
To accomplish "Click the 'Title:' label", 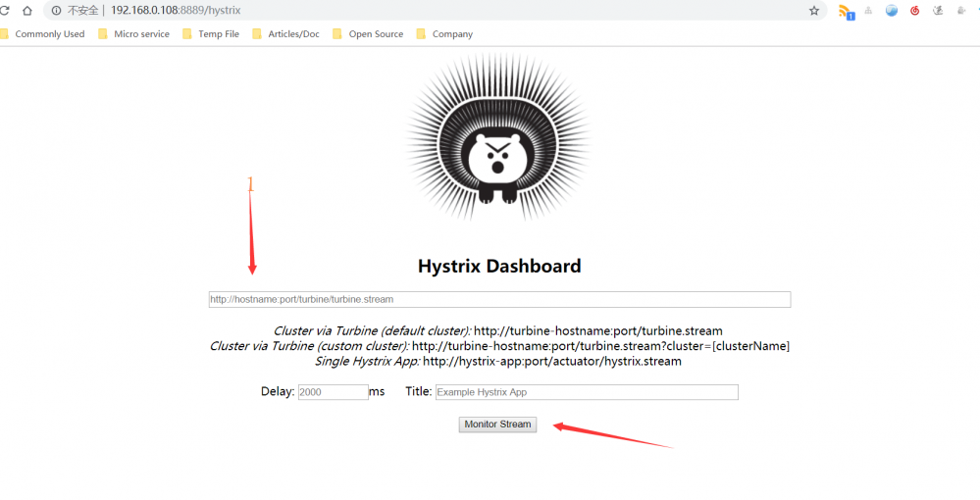I will tap(418, 392).
